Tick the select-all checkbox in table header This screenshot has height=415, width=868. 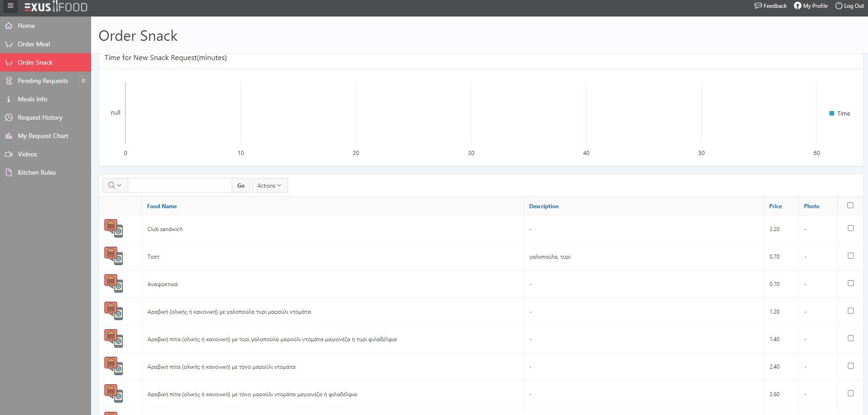850,205
